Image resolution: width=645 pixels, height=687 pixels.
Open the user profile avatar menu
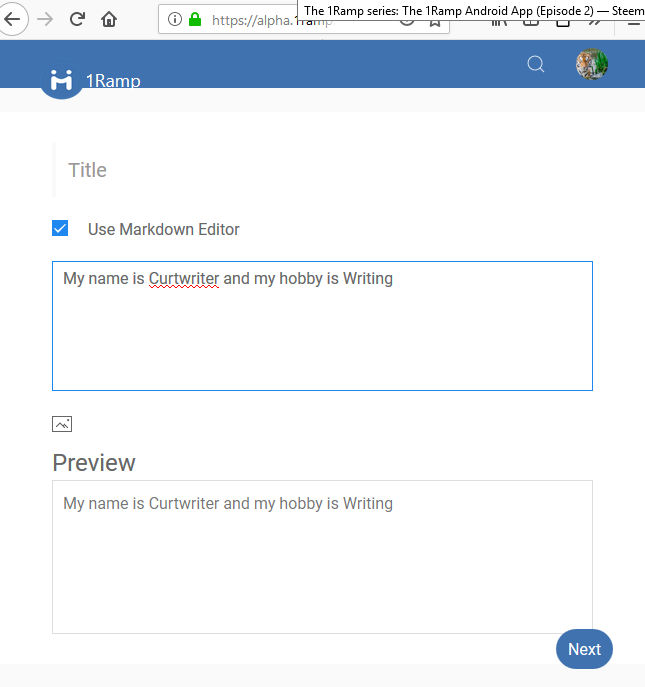[592, 64]
